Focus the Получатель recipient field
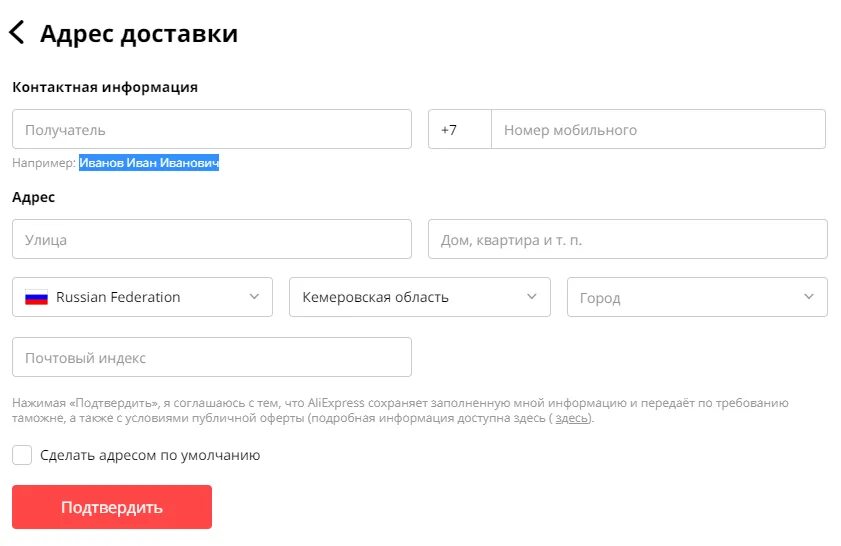This screenshot has width=841, height=546. point(212,129)
